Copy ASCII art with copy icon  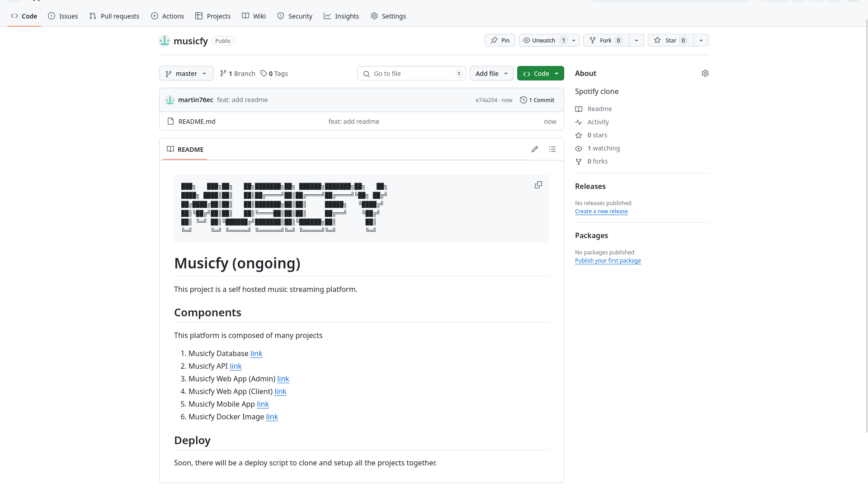coord(538,185)
